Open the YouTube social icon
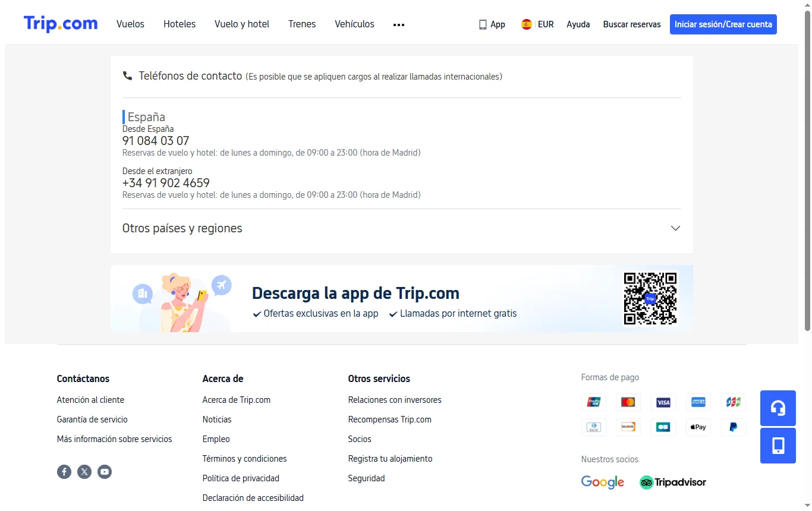 (105, 472)
